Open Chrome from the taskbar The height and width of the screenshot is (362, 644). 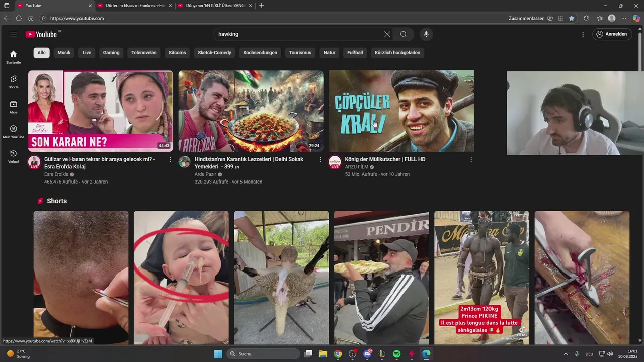pyautogui.click(x=338, y=354)
